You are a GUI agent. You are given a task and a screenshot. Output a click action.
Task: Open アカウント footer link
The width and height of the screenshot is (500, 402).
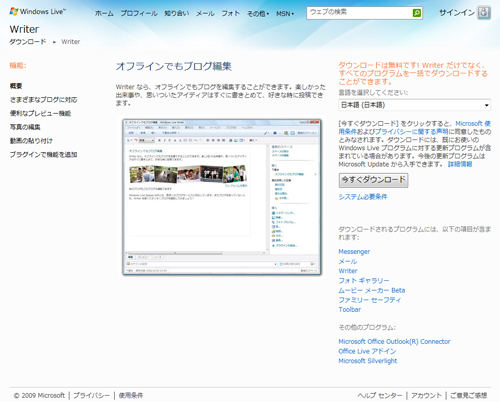click(x=426, y=395)
